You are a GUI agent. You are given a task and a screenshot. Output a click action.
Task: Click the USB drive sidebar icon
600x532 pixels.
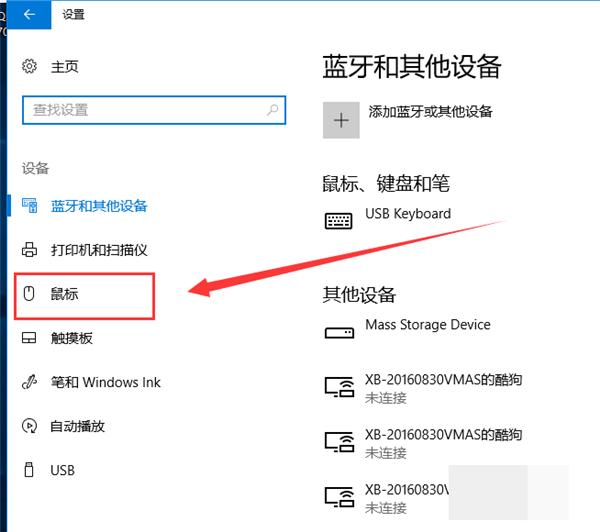pyautogui.click(x=29, y=470)
